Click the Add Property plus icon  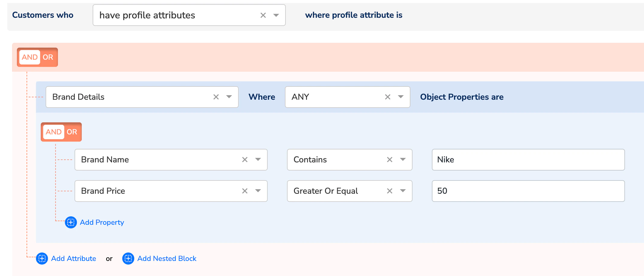coord(71,222)
